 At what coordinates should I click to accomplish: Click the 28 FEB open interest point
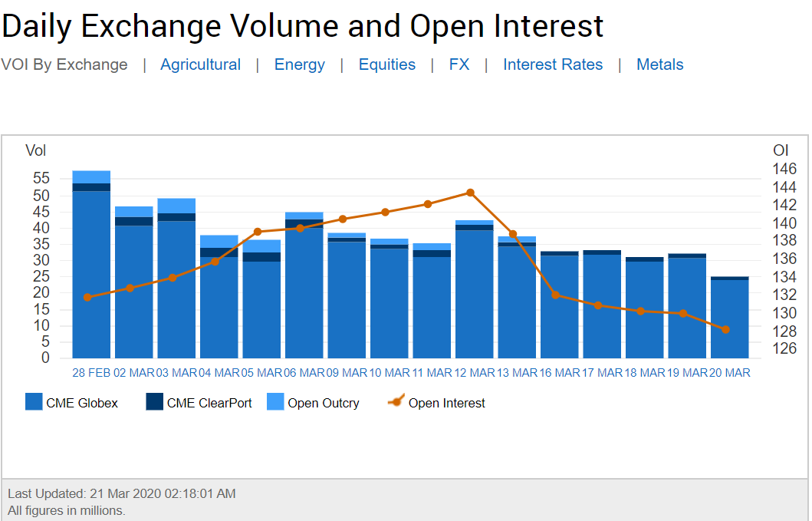(87, 298)
